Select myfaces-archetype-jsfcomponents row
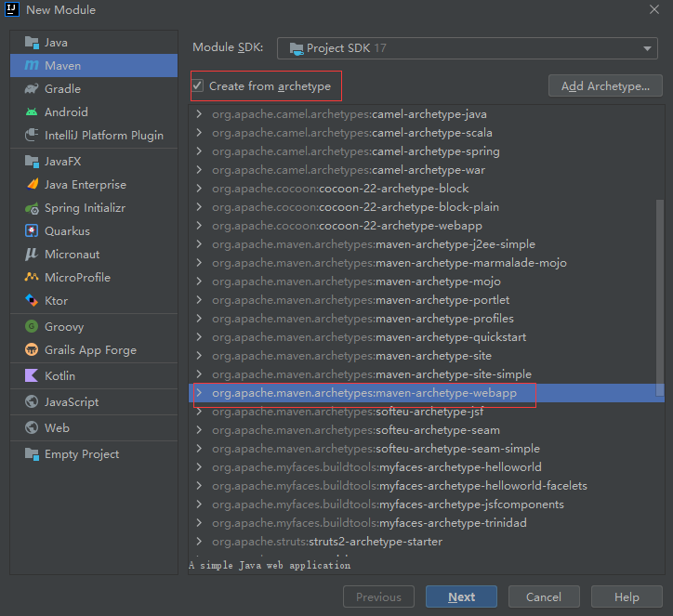The width and height of the screenshot is (673, 616). tap(427, 504)
